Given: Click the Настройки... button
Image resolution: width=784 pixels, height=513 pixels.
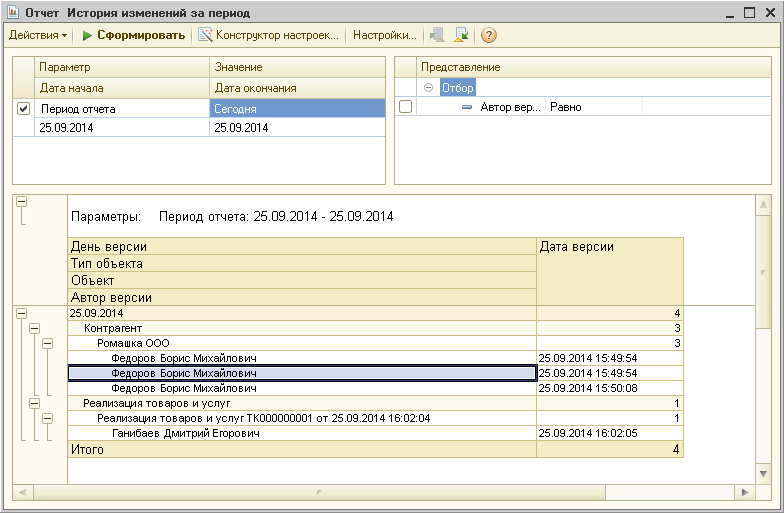Looking at the screenshot, I should point(385,35).
